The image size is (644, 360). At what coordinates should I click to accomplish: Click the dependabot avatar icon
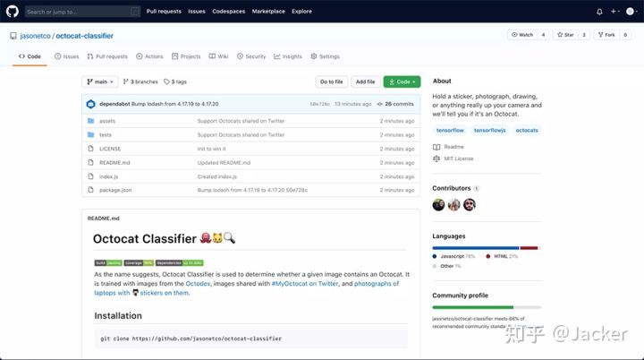point(90,104)
